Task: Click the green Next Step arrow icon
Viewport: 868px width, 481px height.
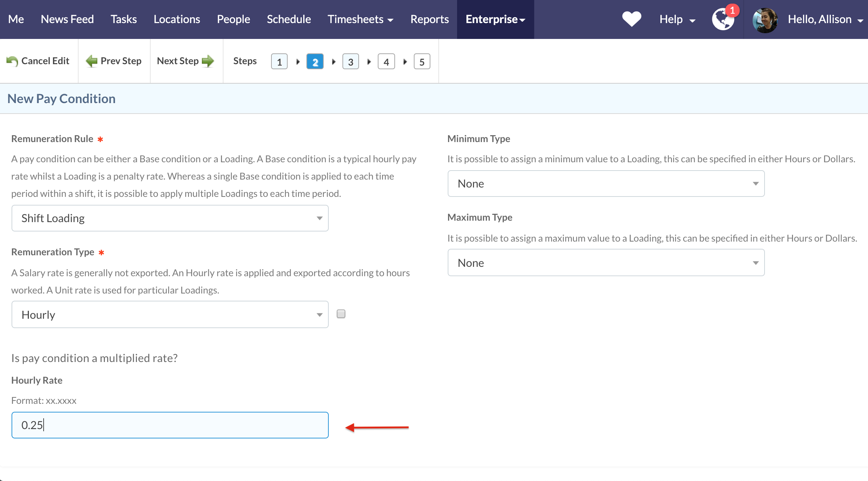Action: point(208,61)
